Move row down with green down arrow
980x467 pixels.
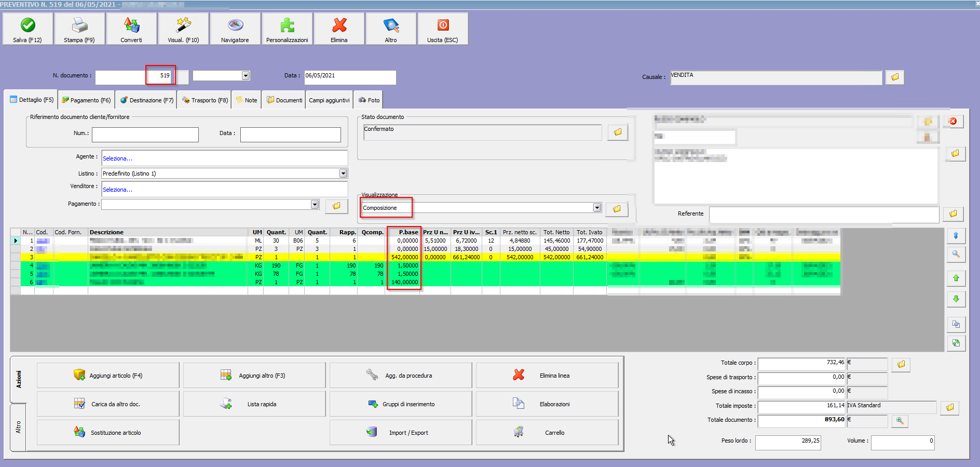coord(956,299)
